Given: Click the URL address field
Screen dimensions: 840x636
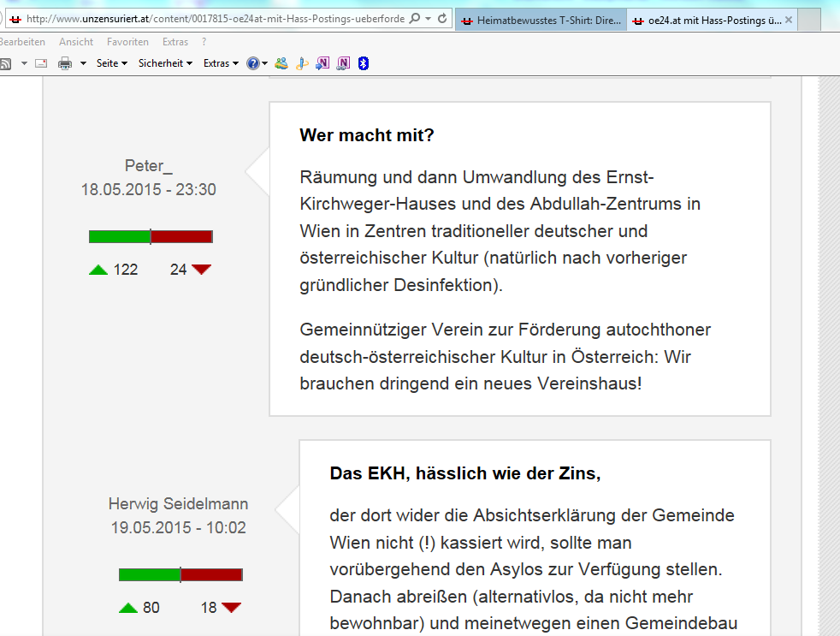Looking at the screenshot, I should coord(214,19).
